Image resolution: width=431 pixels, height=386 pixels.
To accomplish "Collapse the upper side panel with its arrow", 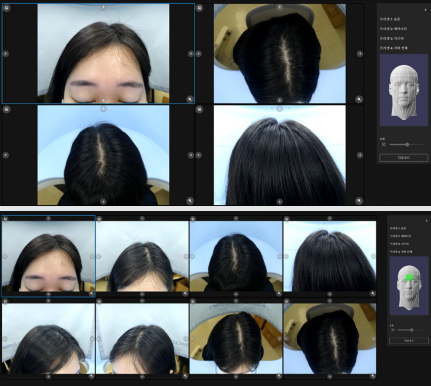I will [425, 10].
